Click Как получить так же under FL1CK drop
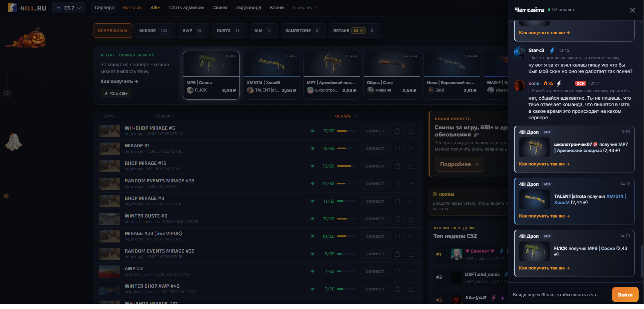The width and height of the screenshot is (644, 309). 544,268
